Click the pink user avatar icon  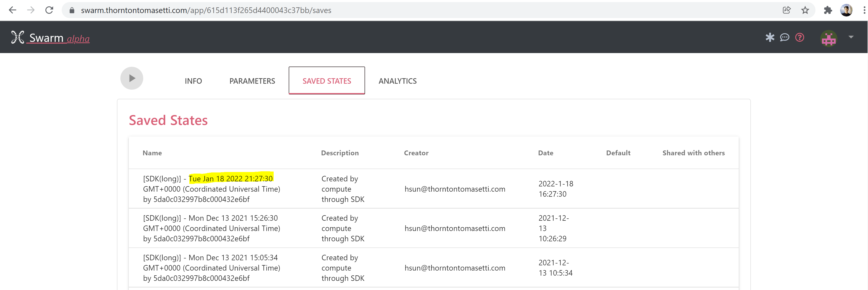tap(828, 38)
